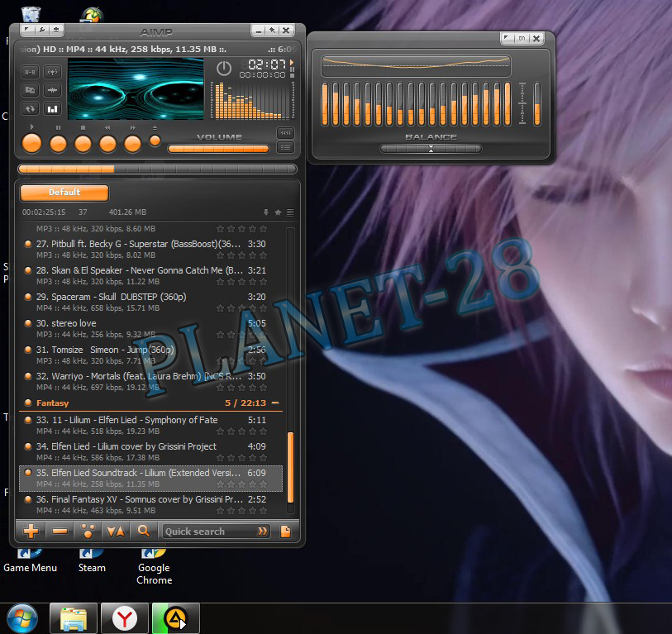Screen dimensions: 672x634
Task: Expand the Quick search options chevron
Action: coord(262,531)
